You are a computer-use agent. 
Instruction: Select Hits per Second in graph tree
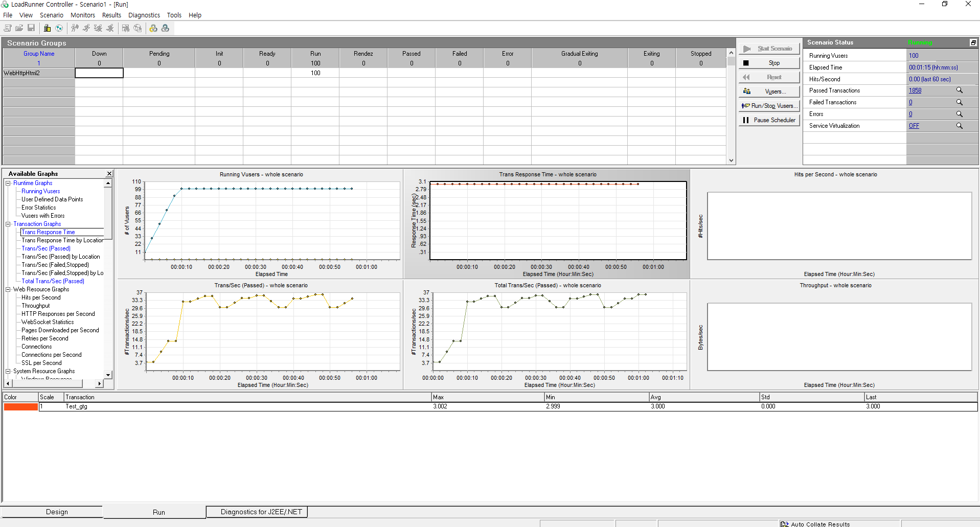41,297
